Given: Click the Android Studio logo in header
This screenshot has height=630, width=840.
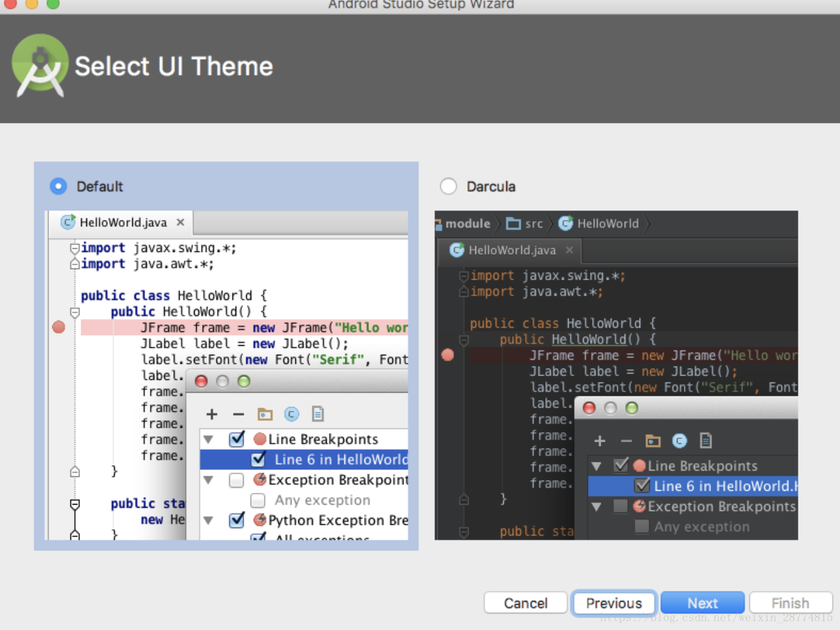Looking at the screenshot, I should (40, 66).
